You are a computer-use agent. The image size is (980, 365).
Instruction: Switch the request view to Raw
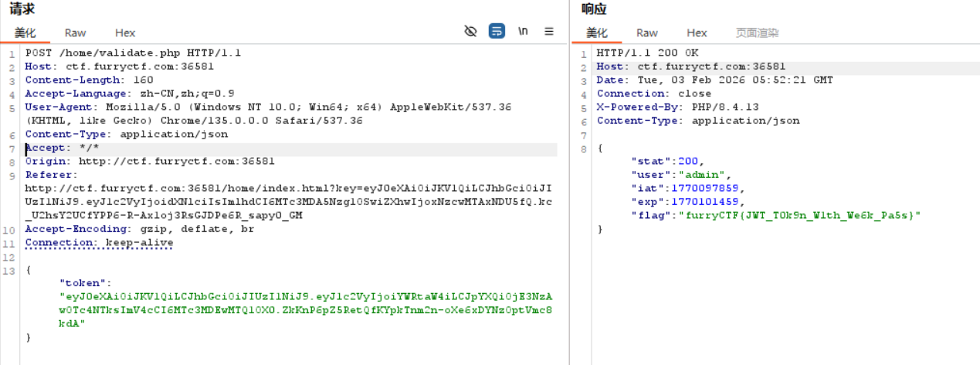[x=76, y=32]
